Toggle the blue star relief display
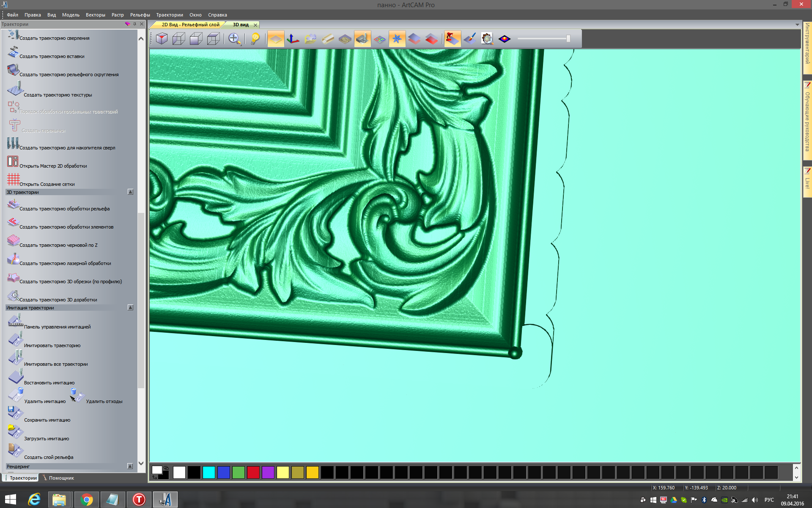 coord(397,39)
